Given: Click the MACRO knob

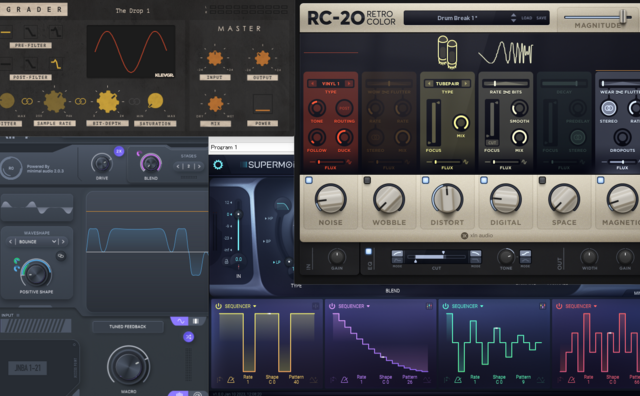Looking at the screenshot, I should click(x=128, y=366).
